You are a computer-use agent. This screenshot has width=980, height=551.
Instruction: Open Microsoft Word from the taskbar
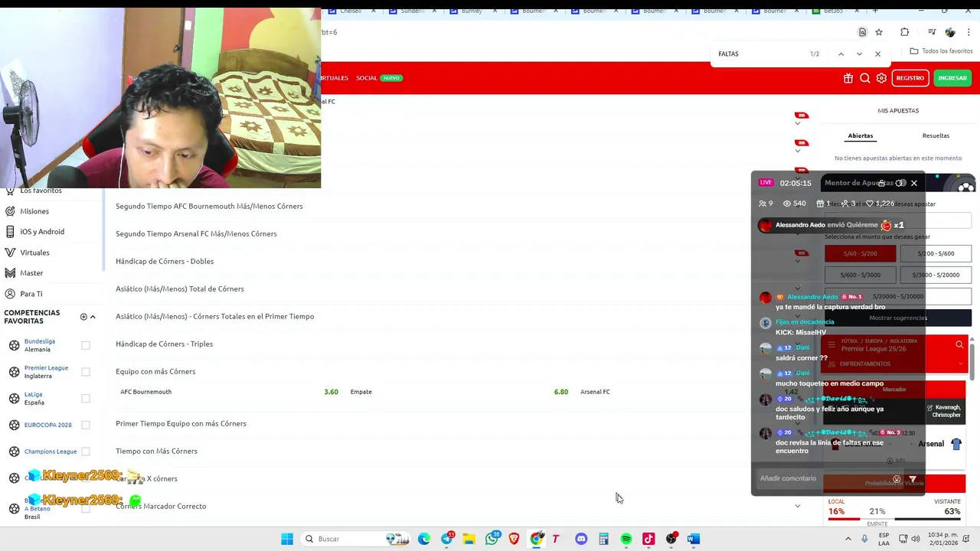[x=694, y=539]
